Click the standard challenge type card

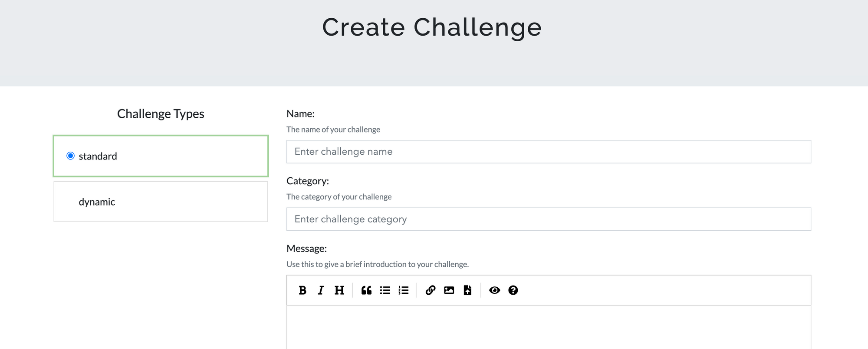pos(160,156)
